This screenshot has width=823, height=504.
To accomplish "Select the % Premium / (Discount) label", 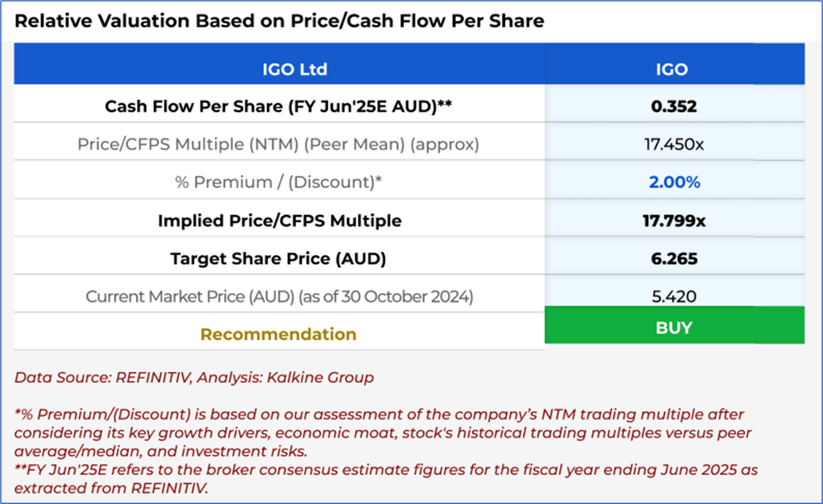I will pyautogui.click(x=278, y=182).
